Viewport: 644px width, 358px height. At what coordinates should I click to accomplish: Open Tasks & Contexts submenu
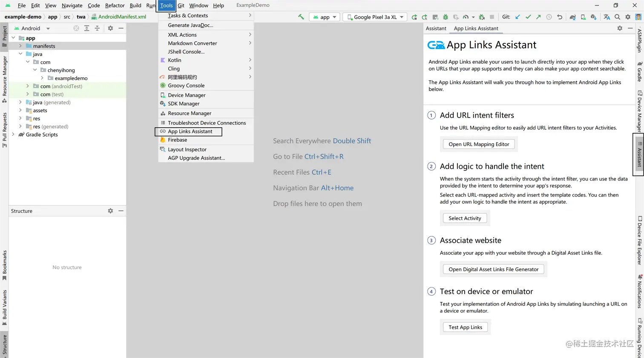pyautogui.click(x=206, y=16)
